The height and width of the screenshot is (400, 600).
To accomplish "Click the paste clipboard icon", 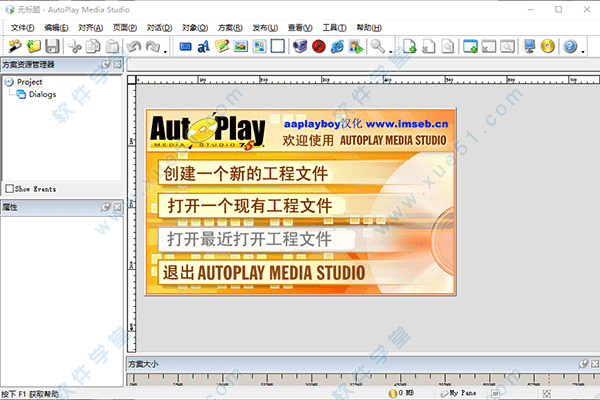I will click(x=112, y=46).
